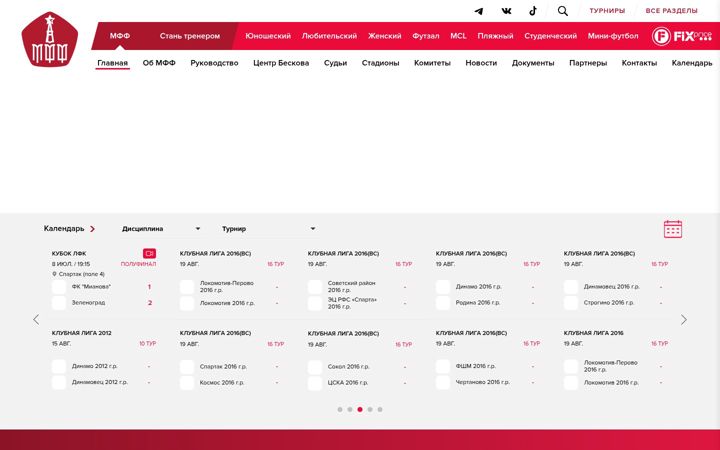
Task: Switch to the МФФ tab
Action: (x=120, y=36)
